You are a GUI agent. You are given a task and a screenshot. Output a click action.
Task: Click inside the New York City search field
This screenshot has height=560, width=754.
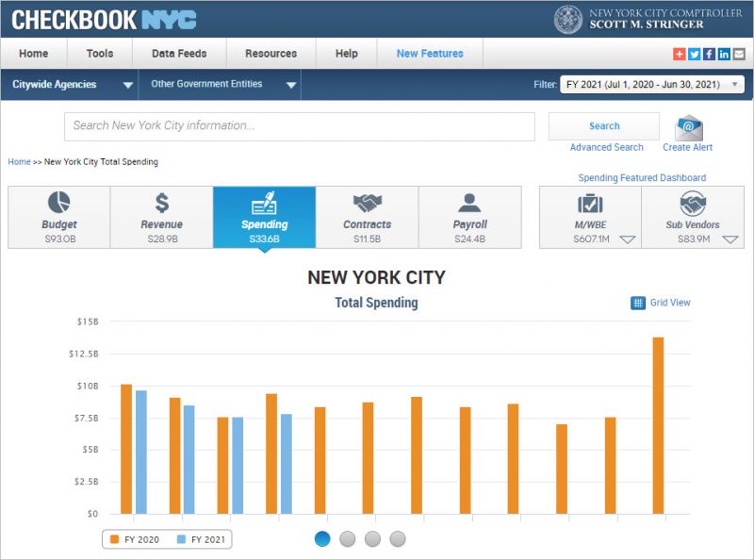click(x=299, y=125)
